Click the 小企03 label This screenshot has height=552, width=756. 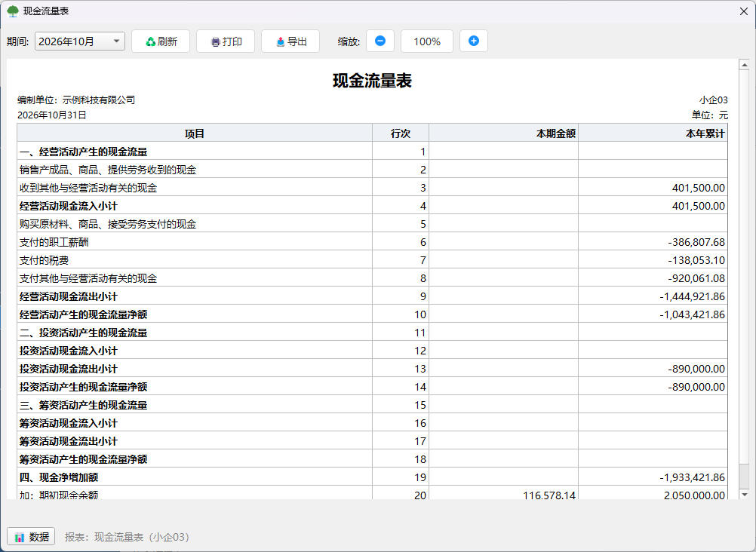click(x=714, y=100)
